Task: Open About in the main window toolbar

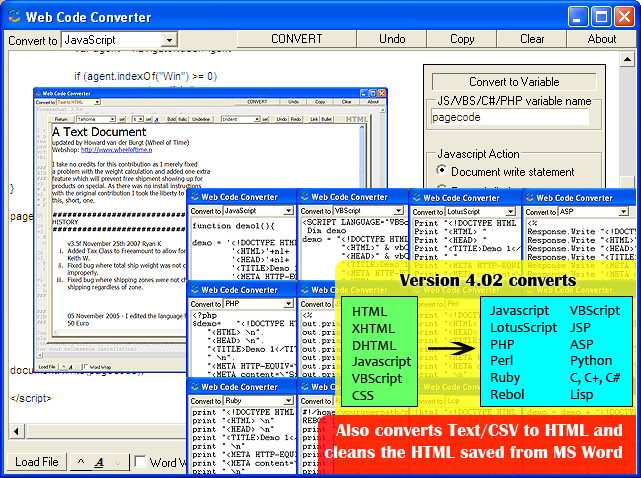Action: (x=601, y=39)
